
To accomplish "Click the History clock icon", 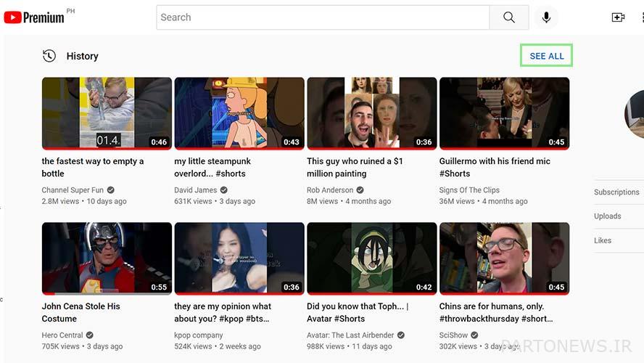I will (49, 56).
